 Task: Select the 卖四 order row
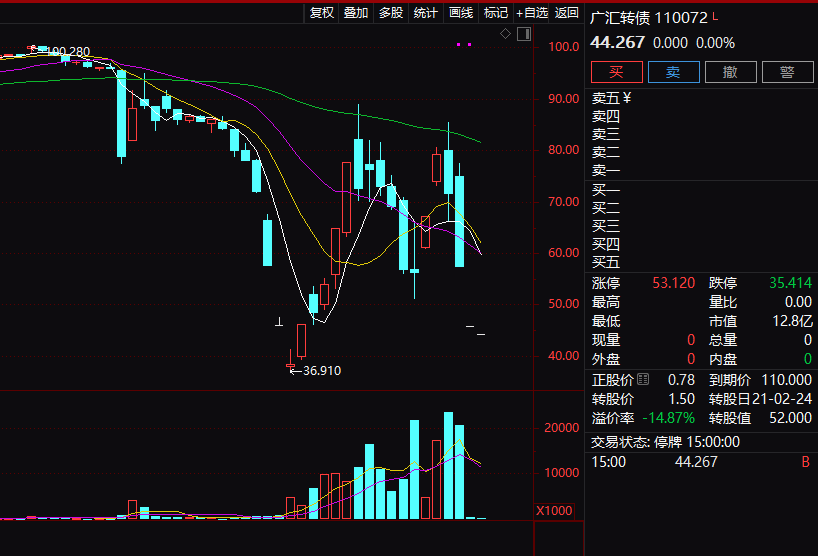(x=702, y=116)
